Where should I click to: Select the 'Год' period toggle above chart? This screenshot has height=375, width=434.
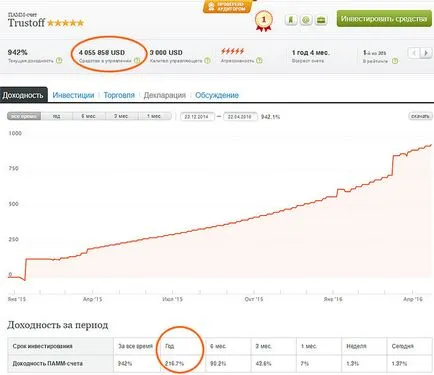56,116
